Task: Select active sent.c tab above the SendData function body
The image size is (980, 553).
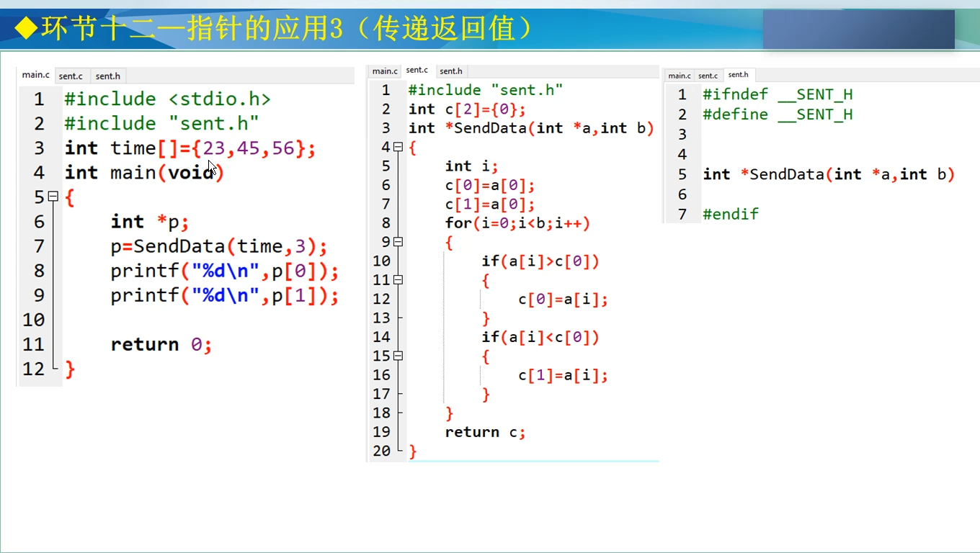Action: click(x=417, y=71)
